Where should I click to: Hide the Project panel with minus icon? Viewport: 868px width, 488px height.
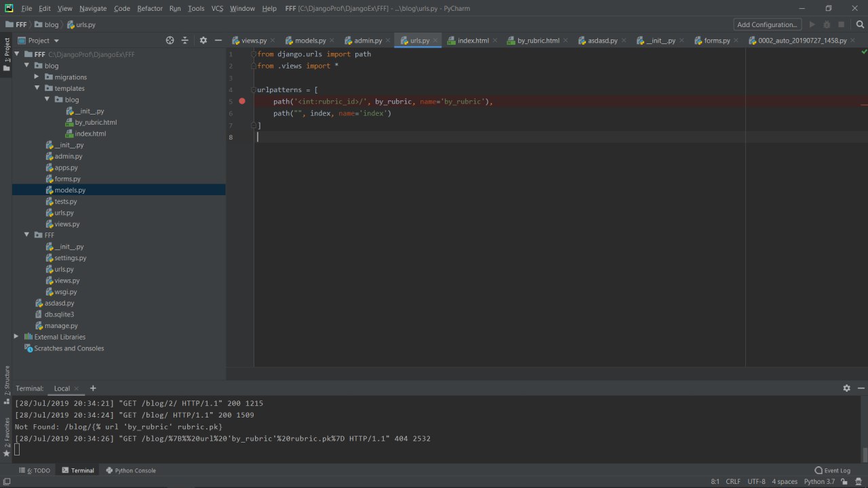218,41
